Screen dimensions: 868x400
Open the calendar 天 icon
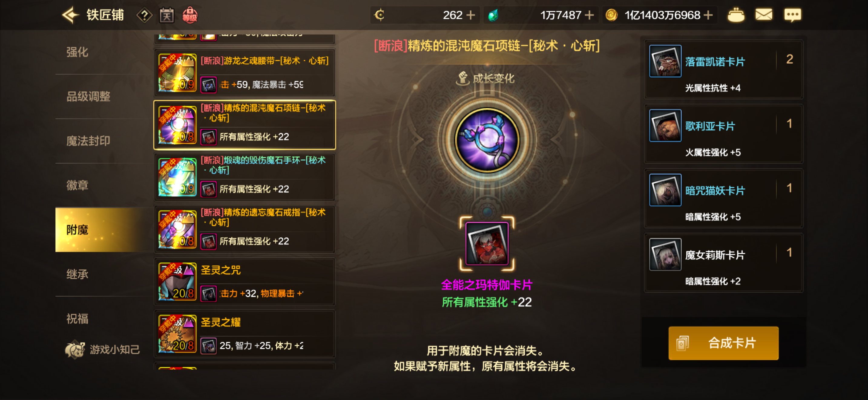[166, 15]
